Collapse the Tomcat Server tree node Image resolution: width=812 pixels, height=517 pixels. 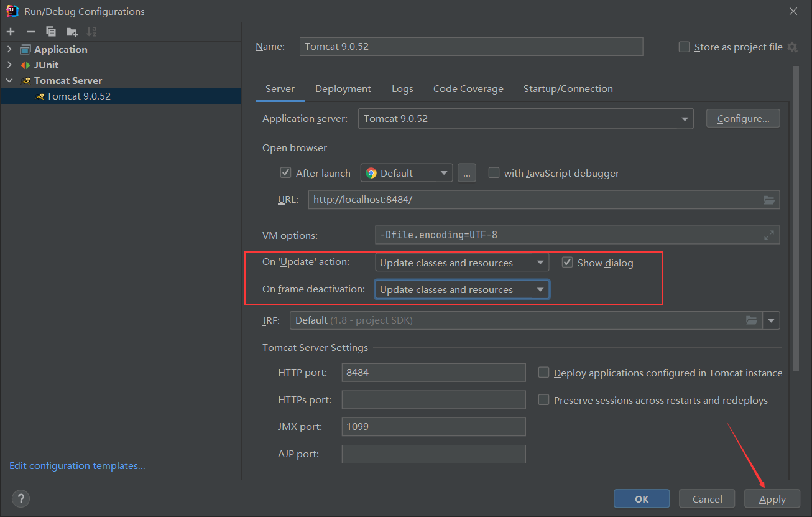[9, 80]
